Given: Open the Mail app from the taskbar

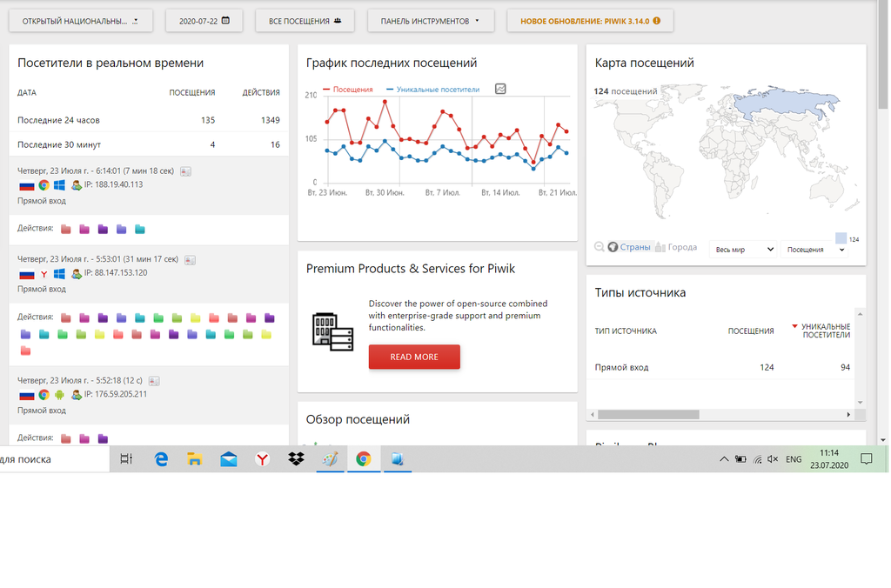Looking at the screenshot, I should point(229,459).
